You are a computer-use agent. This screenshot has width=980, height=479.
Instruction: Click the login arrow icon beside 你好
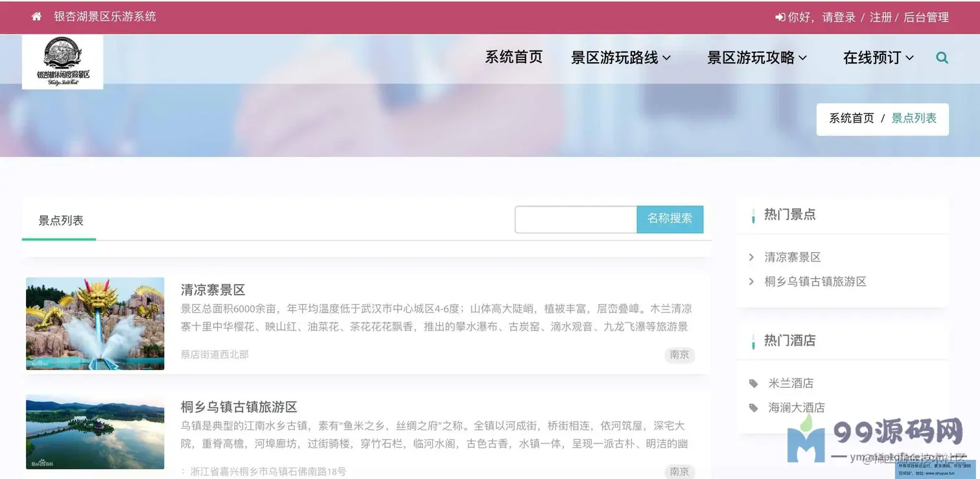click(780, 18)
